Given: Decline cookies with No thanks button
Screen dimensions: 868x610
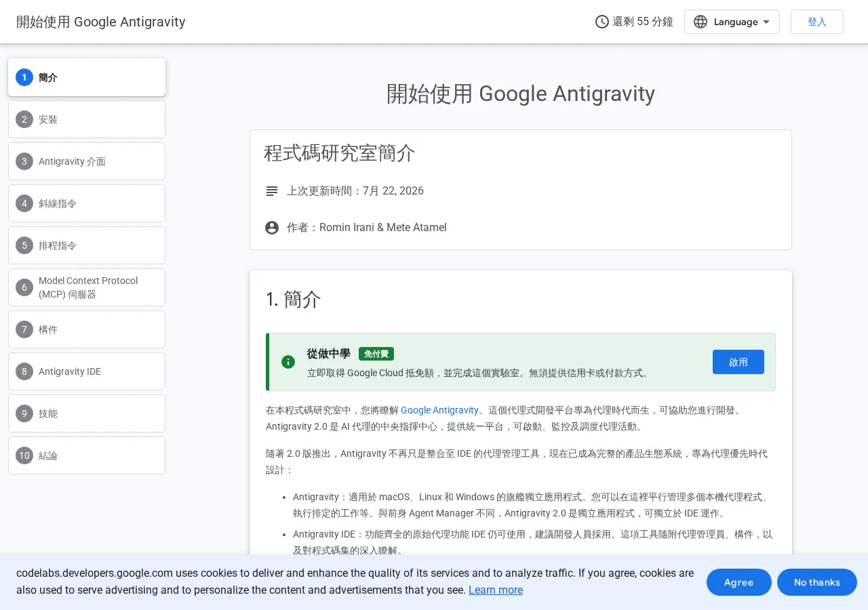Looking at the screenshot, I should click(x=817, y=582).
